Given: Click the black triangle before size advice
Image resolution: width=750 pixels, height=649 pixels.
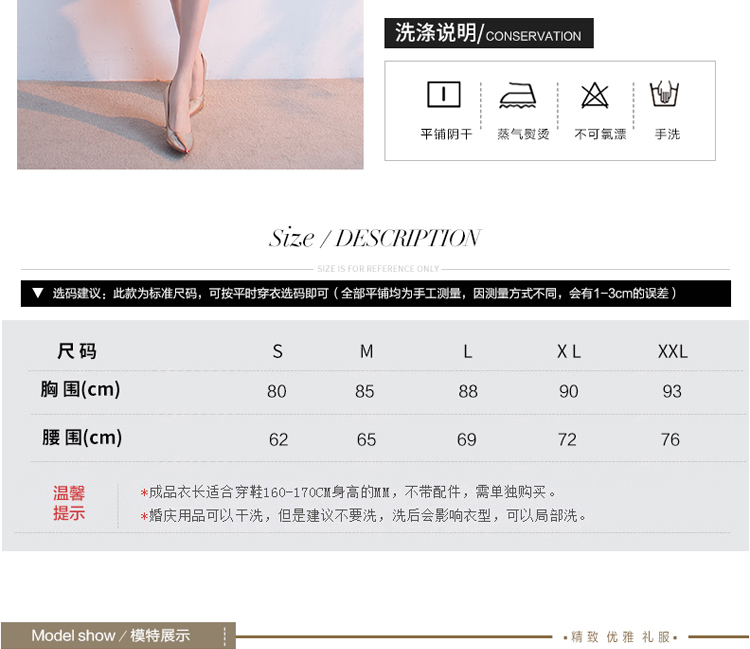Looking at the screenshot, I should click(37, 293).
